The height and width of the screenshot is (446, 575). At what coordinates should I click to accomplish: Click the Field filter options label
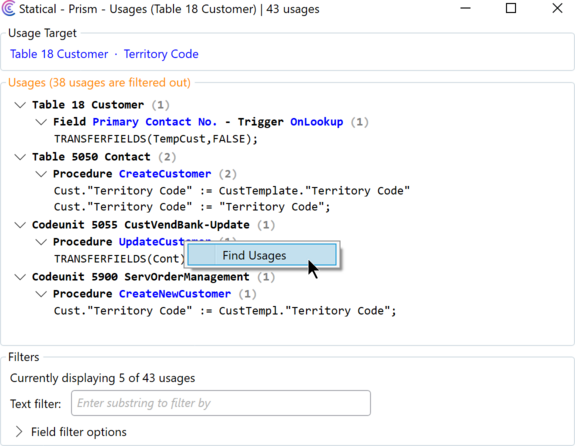coord(78,432)
